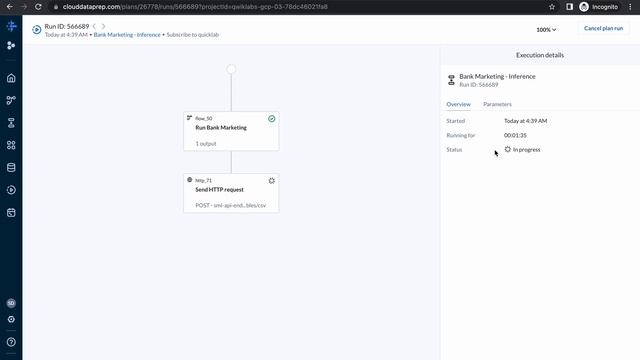Click the Dataprep logo at top of sidebar
This screenshot has width=640, height=360.
point(11,26)
